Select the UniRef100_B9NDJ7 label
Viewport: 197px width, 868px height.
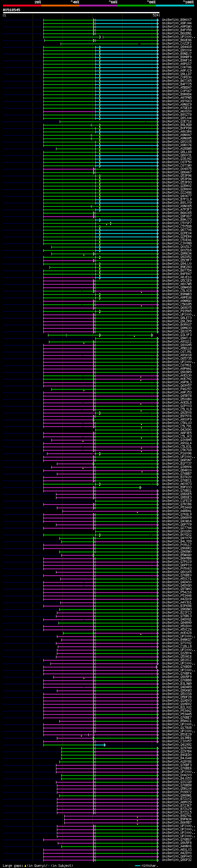coord(177,54)
